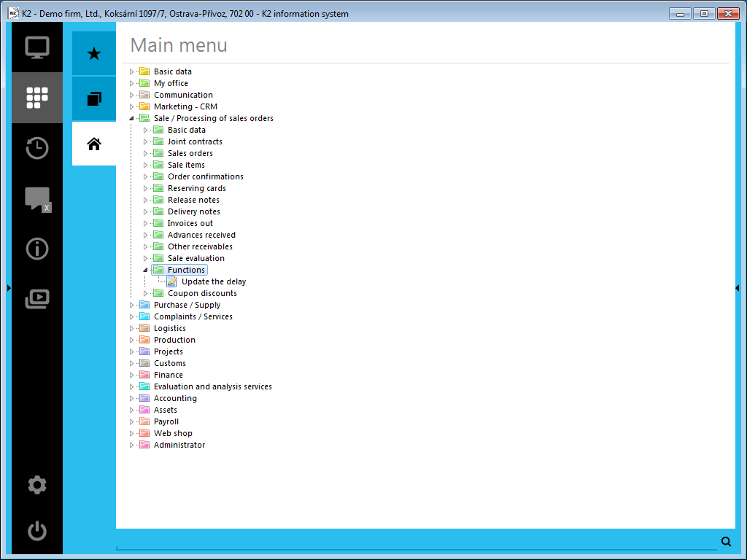Image resolution: width=747 pixels, height=560 pixels.
Task: Click the Update the delay script icon
Action: (x=172, y=282)
